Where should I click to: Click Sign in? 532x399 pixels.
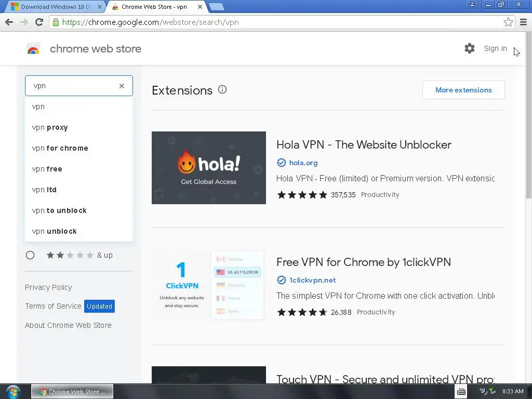click(x=495, y=48)
